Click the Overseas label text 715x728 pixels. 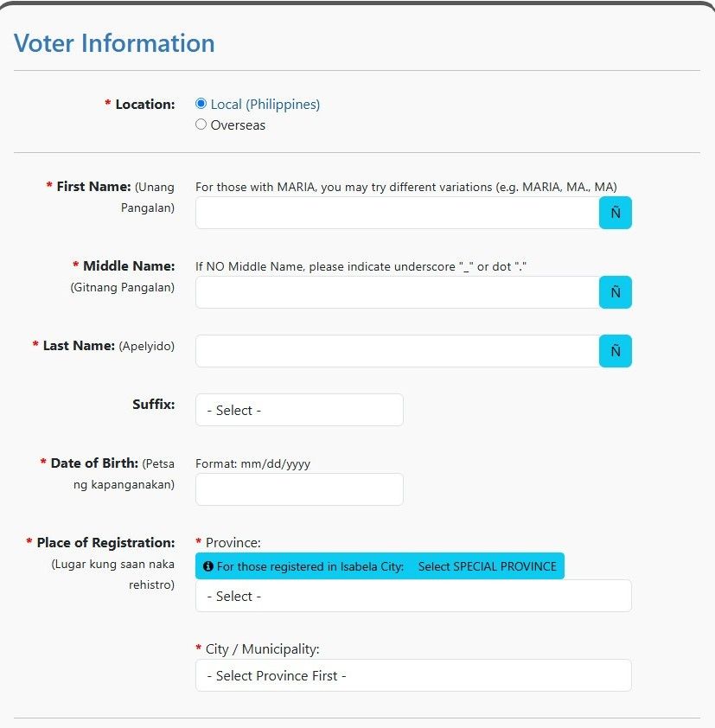click(238, 125)
